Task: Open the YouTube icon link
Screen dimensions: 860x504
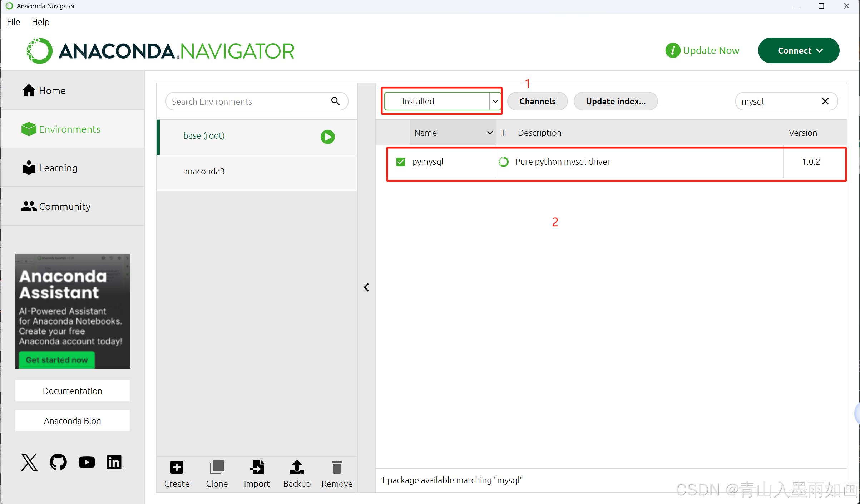Action: pyautogui.click(x=87, y=462)
